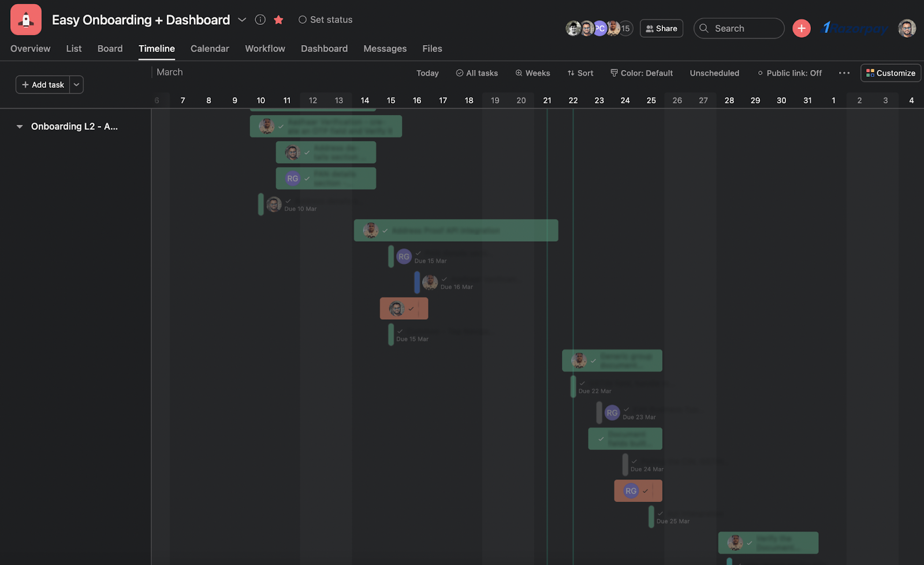Open the Dashboard tab
Image resolution: width=924 pixels, height=565 pixels.
pyautogui.click(x=324, y=49)
